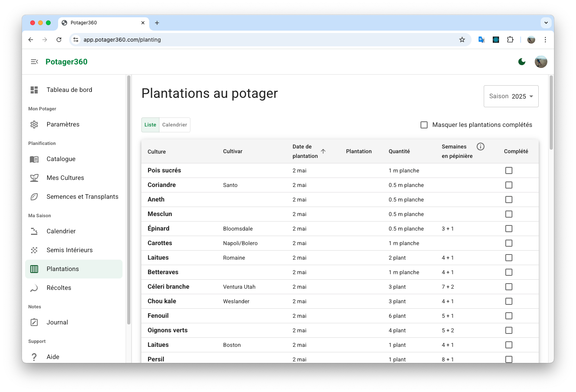Screen dimensions: 576x392
Task: Select the Récoltes harvest icon
Action: 34,288
